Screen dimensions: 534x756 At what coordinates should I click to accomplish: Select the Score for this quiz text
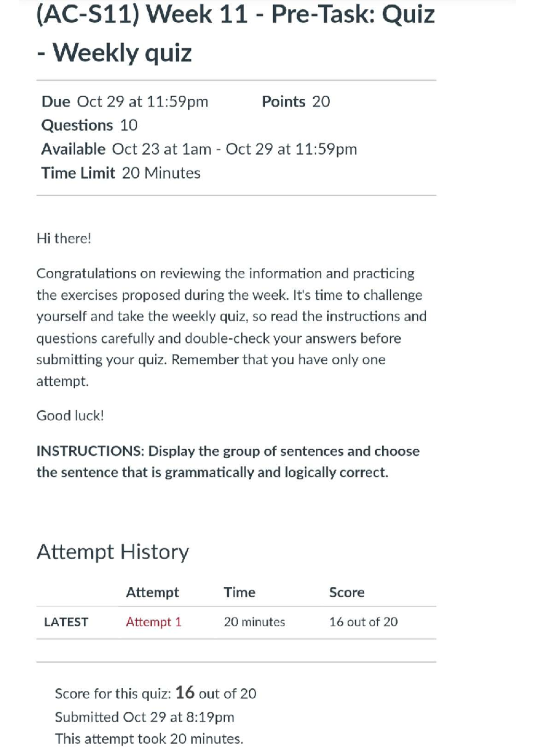(x=155, y=693)
